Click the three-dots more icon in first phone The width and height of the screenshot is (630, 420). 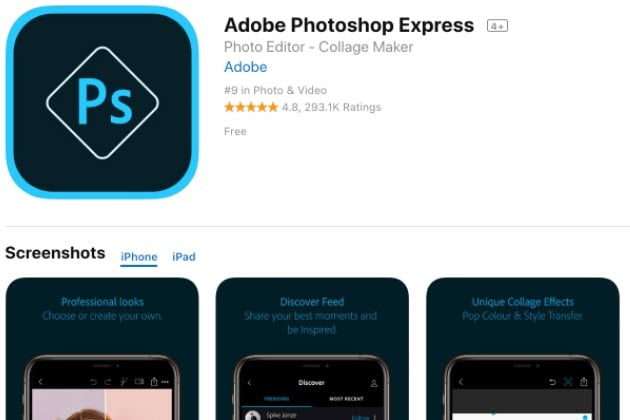point(165,382)
